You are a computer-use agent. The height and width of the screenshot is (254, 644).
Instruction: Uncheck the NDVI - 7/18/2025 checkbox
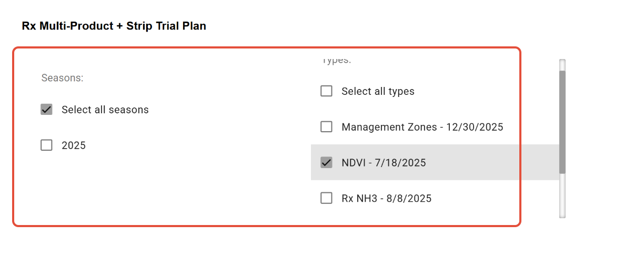(327, 163)
